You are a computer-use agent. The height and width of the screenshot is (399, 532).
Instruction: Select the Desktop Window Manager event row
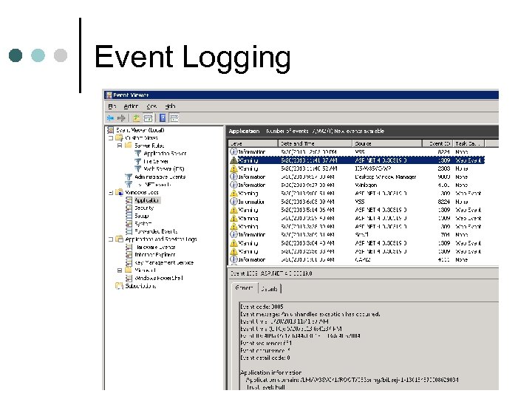point(356,177)
